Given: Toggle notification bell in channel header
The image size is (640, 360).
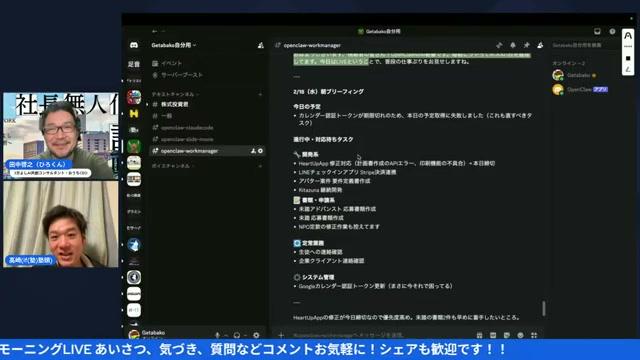Looking at the screenshot, I should [513, 45].
